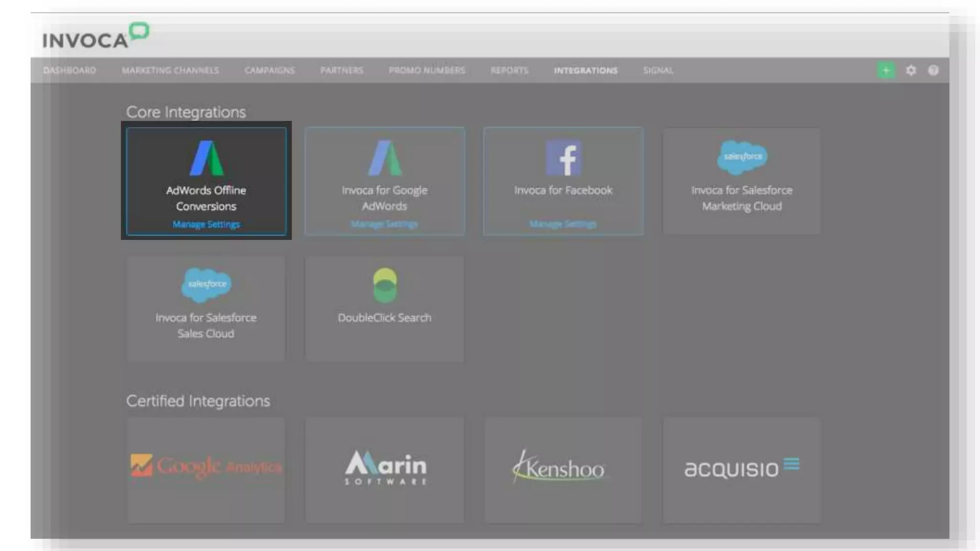Open the Dashboard menu item

tap(69, 70)
